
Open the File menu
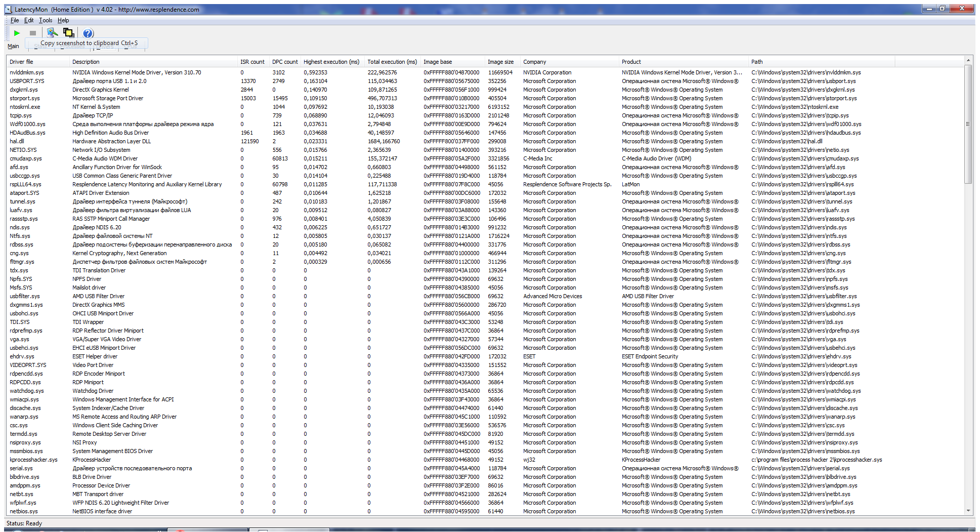[15, 20]
